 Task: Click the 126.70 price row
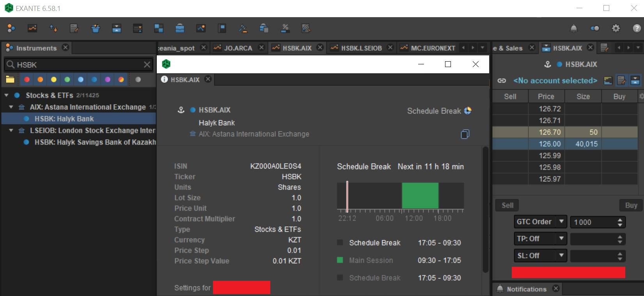click(x=565, y=132)
